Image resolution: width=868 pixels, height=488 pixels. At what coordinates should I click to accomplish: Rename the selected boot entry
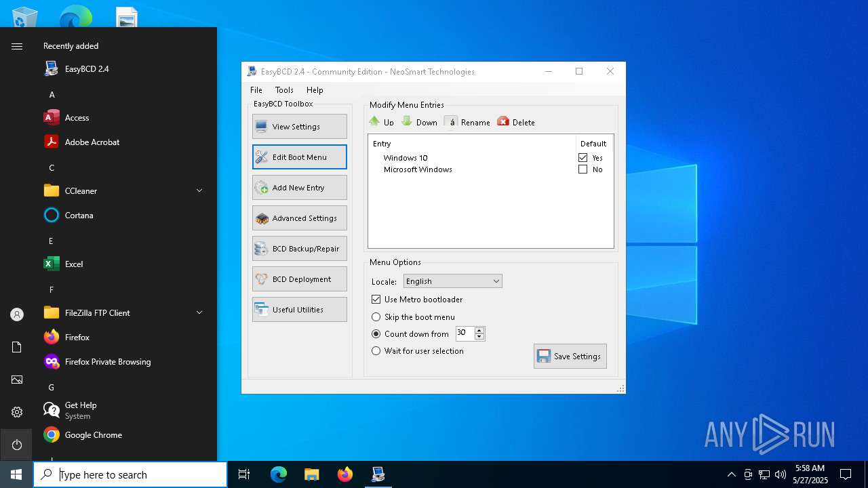467,122
